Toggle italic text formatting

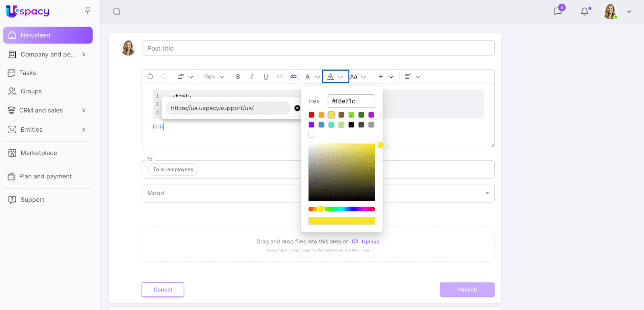[252, 76]
